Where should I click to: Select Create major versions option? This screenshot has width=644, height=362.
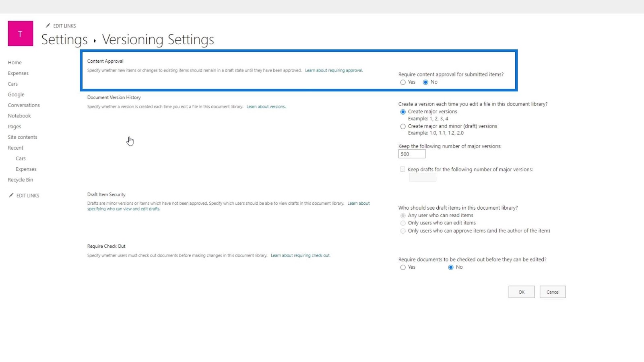(x=403, y=112)
